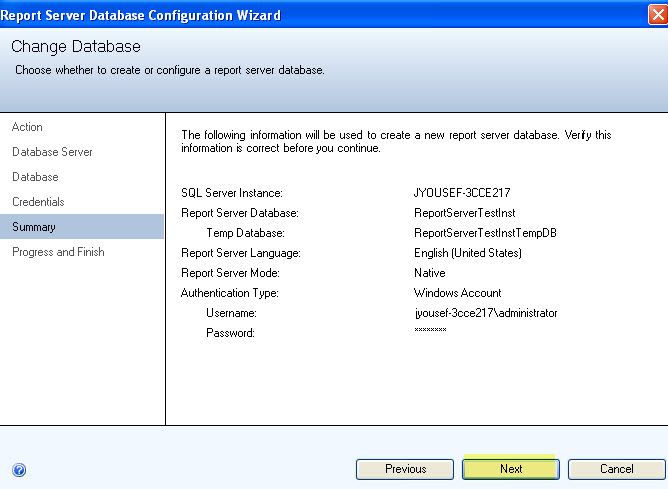Click the English (United States) language value
The width and height of the screenshot is (668, 489).
point(468,253)
